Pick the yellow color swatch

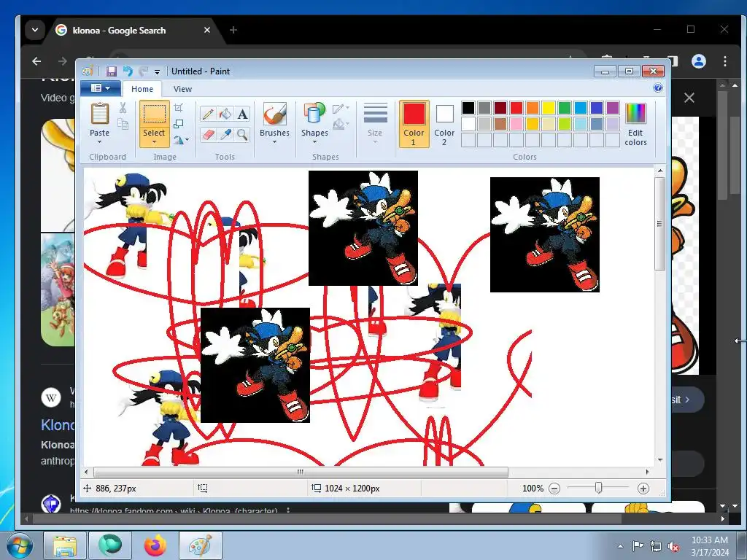(549, 108)
